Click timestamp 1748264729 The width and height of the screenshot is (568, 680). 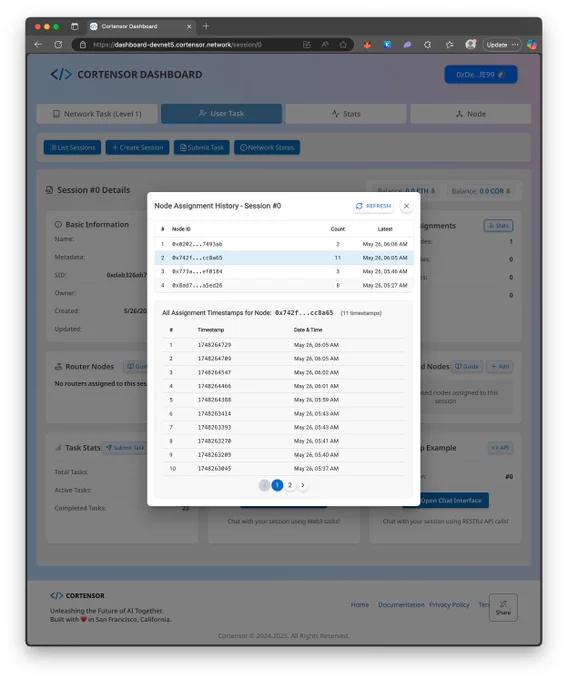point(214,345)
